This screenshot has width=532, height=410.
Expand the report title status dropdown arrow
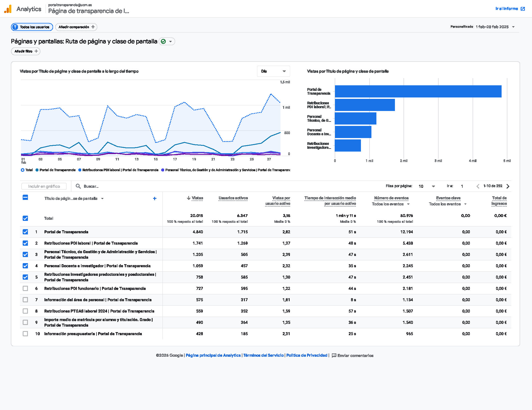(x=171, y=41)
